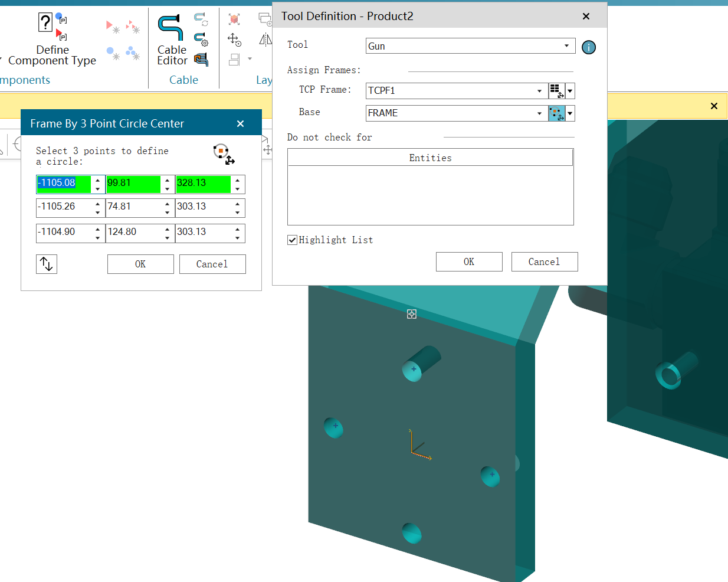Click the TCP Frame table-frame picker icon
The width and height of the screenshot is (728, 582).
[556, 91]
